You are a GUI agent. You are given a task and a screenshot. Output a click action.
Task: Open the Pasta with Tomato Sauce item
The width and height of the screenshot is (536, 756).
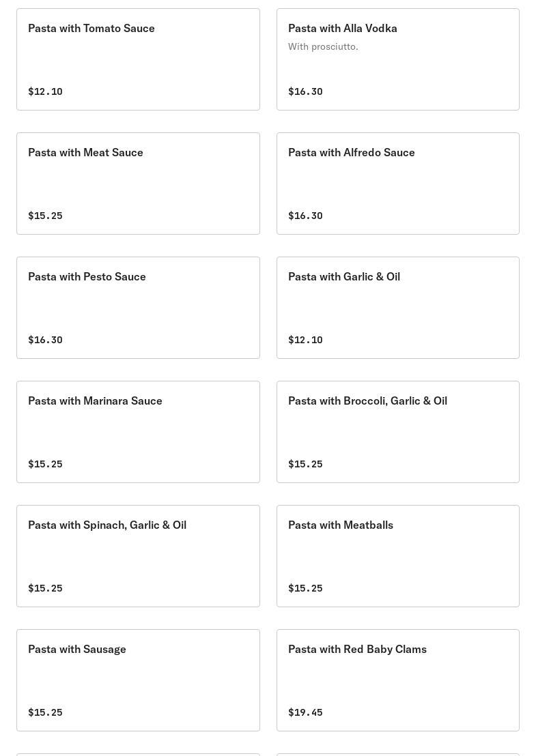[x=138, y=59]
